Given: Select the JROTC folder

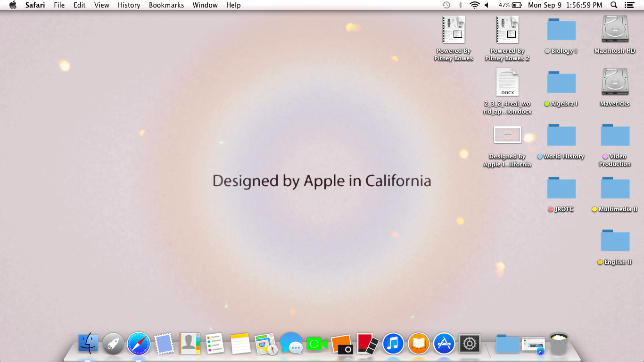Looking at the screenshot, I should 561,188.
